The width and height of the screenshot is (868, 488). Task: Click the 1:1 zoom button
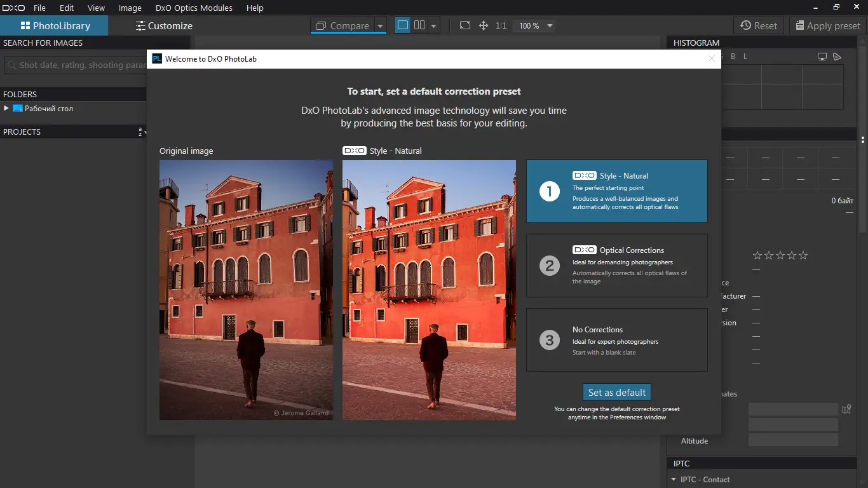coord(501,26)
